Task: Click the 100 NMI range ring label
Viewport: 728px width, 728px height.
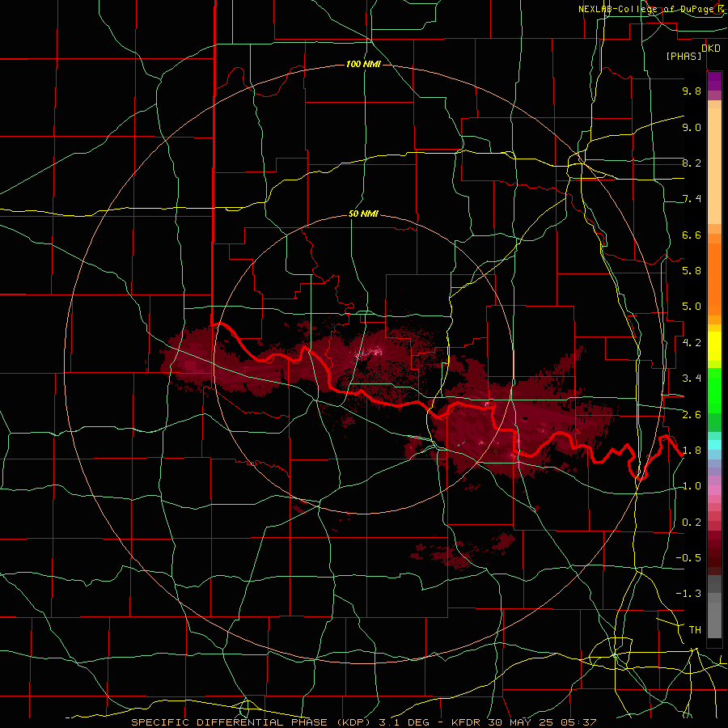Action: click(x=363, y=64)
